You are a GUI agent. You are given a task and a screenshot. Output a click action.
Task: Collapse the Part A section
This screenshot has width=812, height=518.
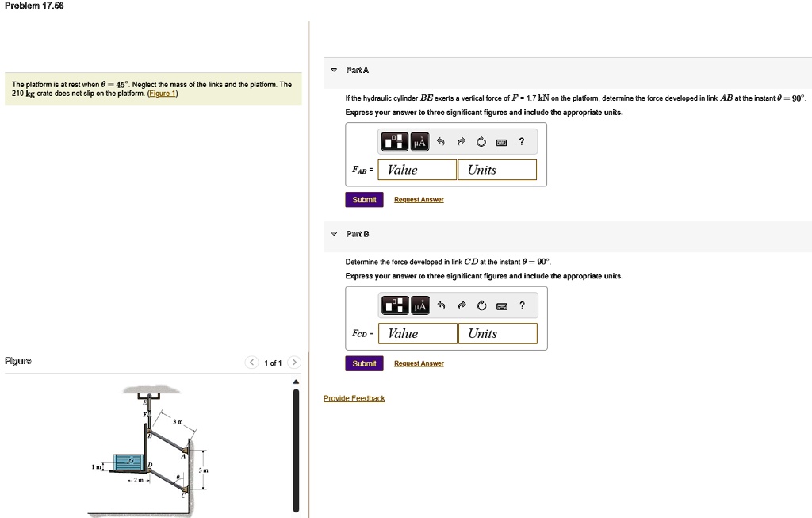click(332, 70)
